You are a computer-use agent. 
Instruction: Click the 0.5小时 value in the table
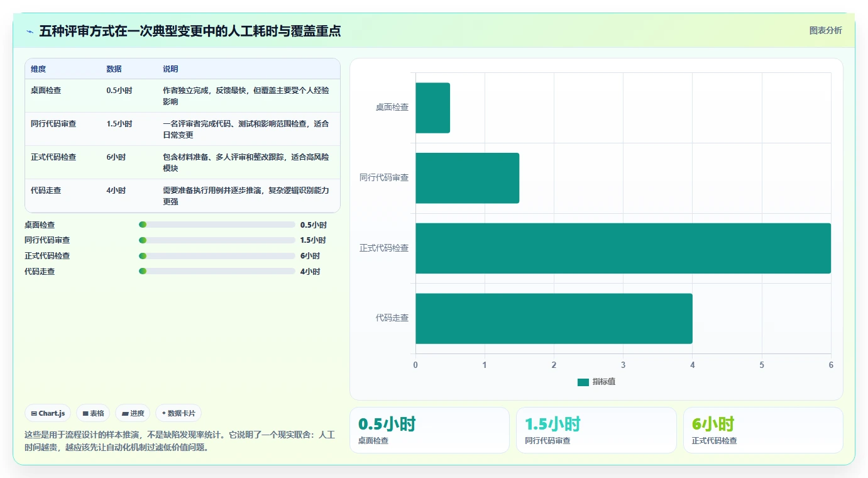pyautogui.click(x=119, y=91)
